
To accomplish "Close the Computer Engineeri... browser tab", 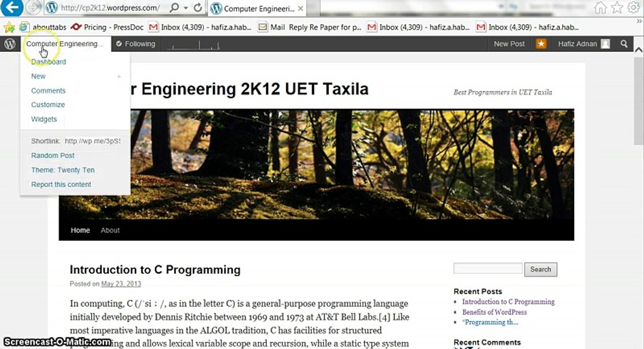I will (300, 8).
